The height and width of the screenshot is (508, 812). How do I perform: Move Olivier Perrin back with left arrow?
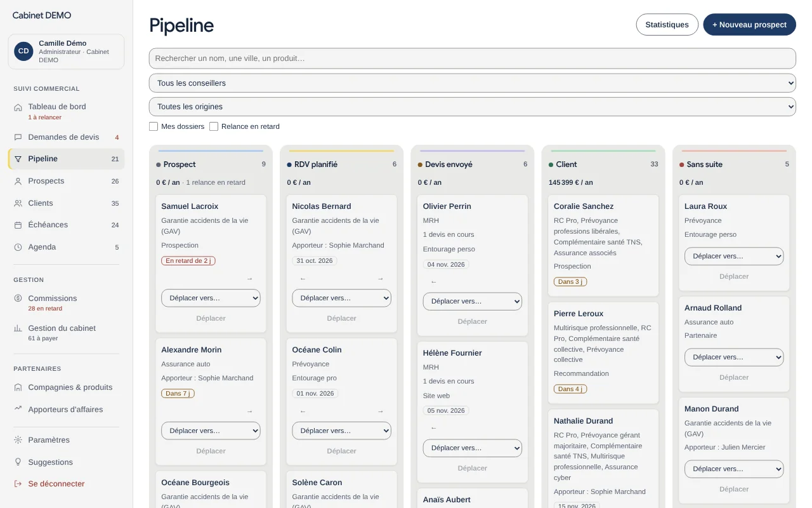click(433, 281)
